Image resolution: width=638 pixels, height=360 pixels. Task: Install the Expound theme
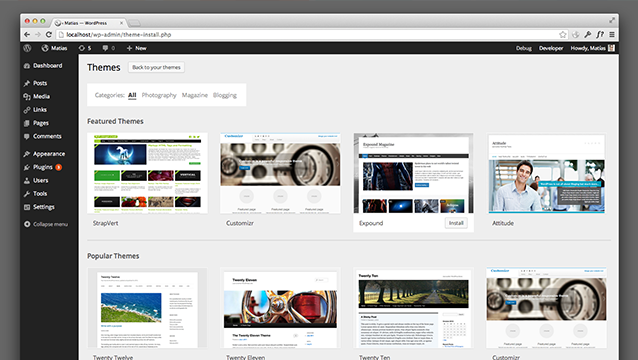point(456,223)
